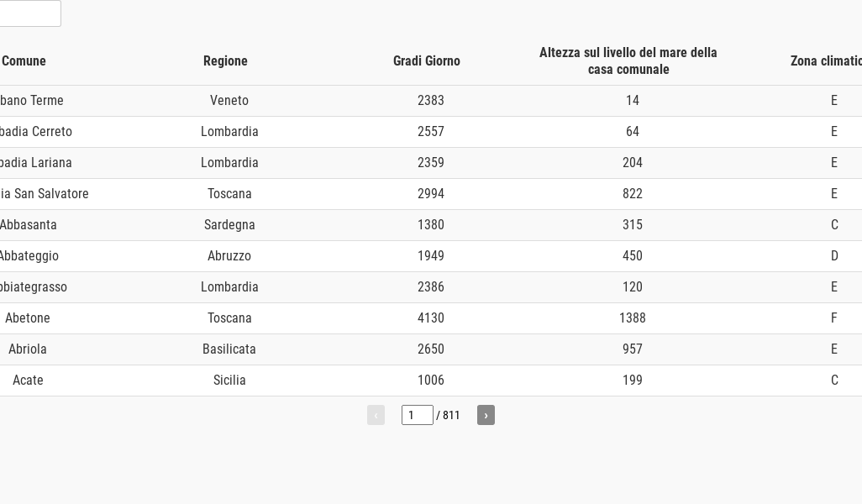This screenshot has width=862, height=504.
Task: Click the 1388 altitude value
Action: point(633,318)
